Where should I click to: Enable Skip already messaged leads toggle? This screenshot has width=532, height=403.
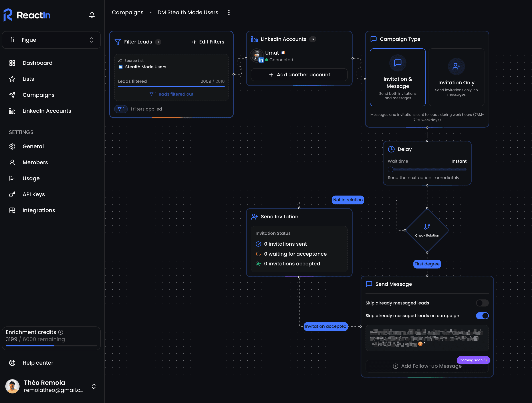point(482,303)
